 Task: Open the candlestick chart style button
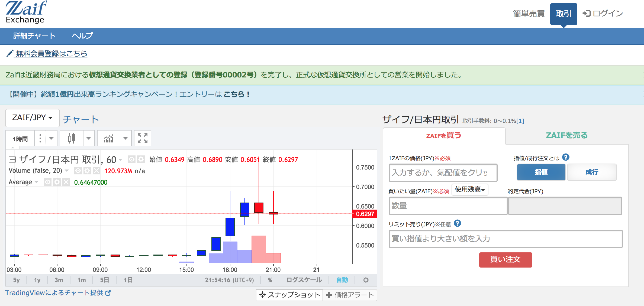72,138
